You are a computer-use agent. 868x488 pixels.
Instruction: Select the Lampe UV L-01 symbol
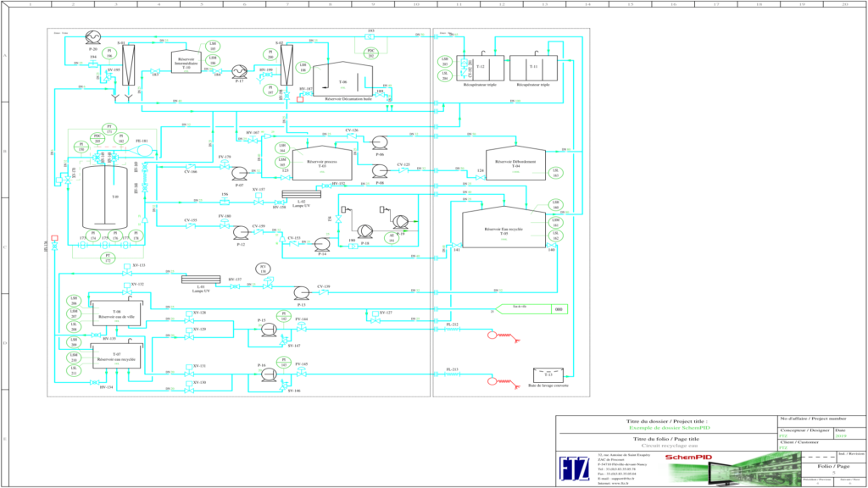pos(201,280)
